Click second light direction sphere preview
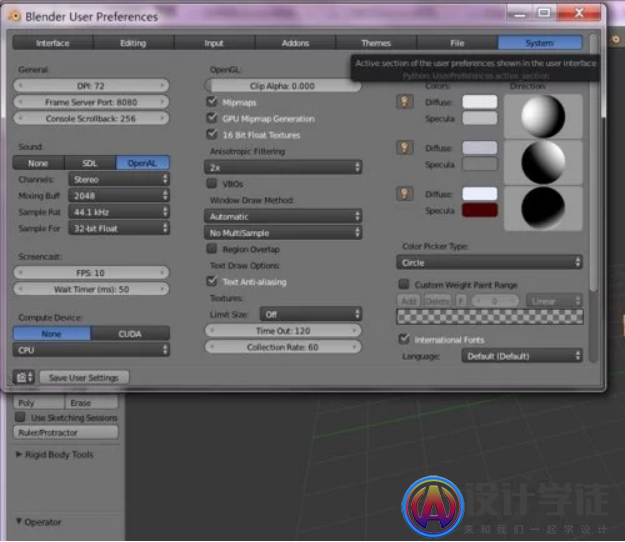The image size is (625, 542). tap(543, 162)
